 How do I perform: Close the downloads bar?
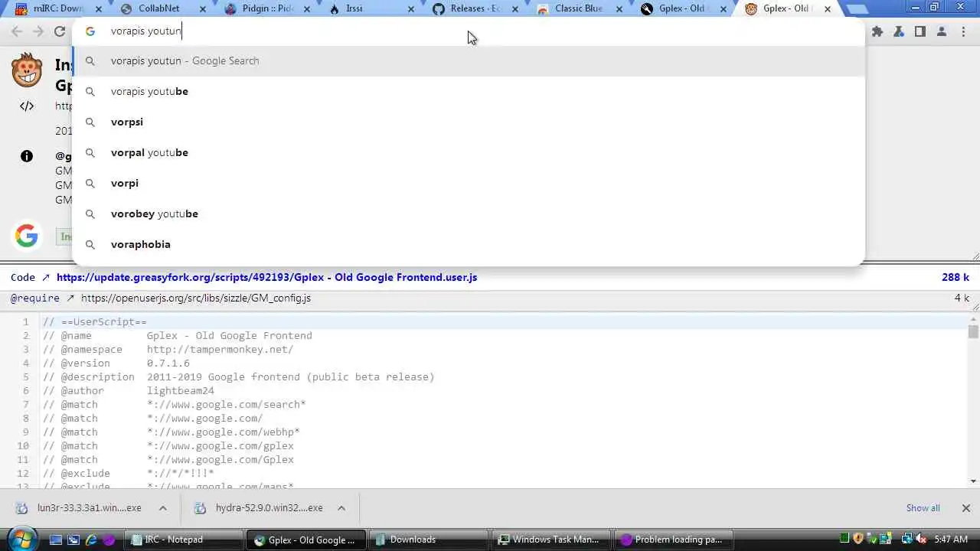pos(965,508)
